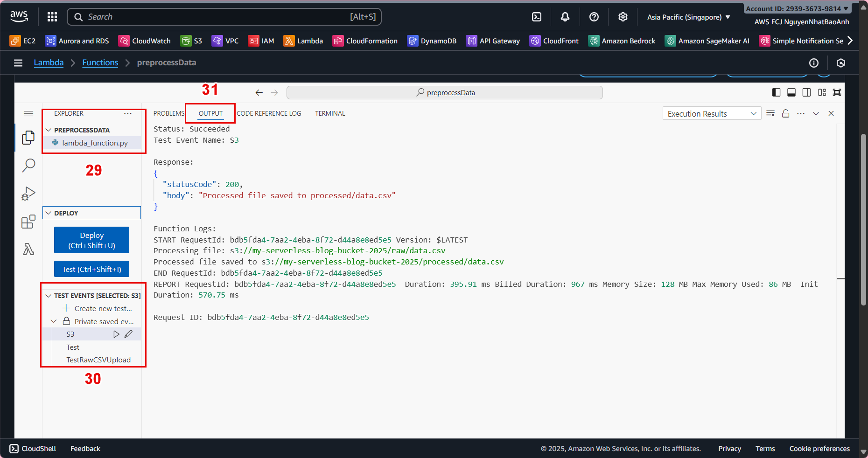Toggle the secondary side bar layout
The width and height of the screenshot is (868, 458).
point(806,92)
